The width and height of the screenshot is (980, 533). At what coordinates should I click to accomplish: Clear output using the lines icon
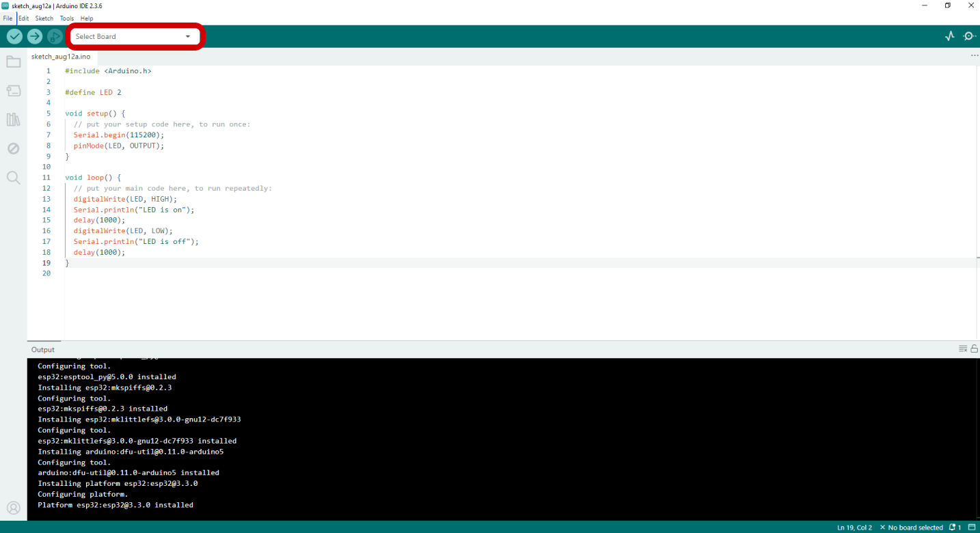pyautogui.click(x=962, y=349)
